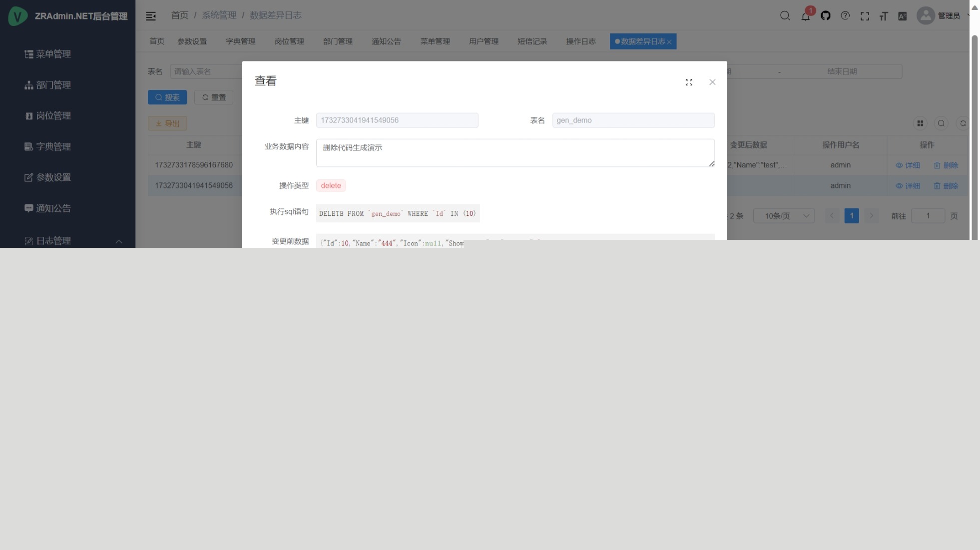This screenshot has width=980, height=550.
Task: Click the 导出 export button
Action: [x=167, y=123]
